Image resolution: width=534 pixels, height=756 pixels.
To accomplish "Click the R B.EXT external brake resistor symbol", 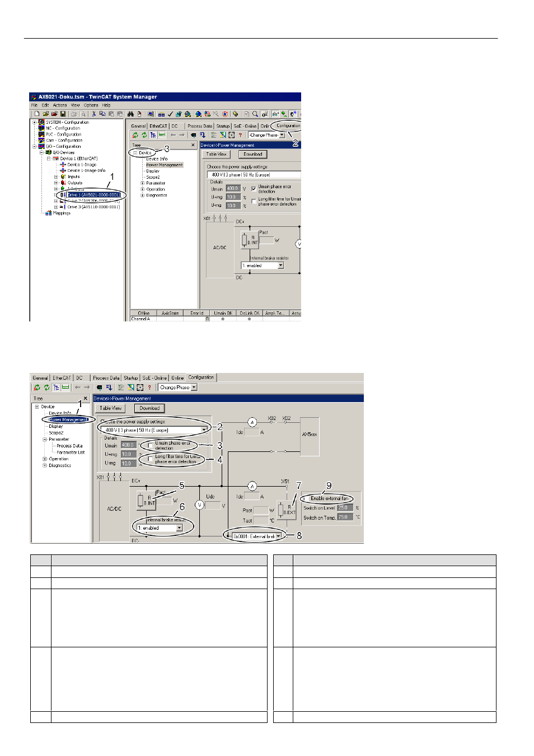I will [x=287, y=510].
